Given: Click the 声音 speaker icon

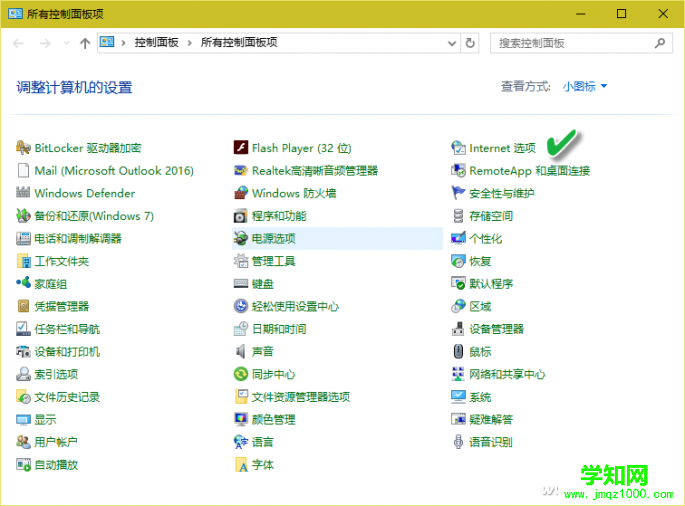Looking at the screenshot, I should (241, 351).
